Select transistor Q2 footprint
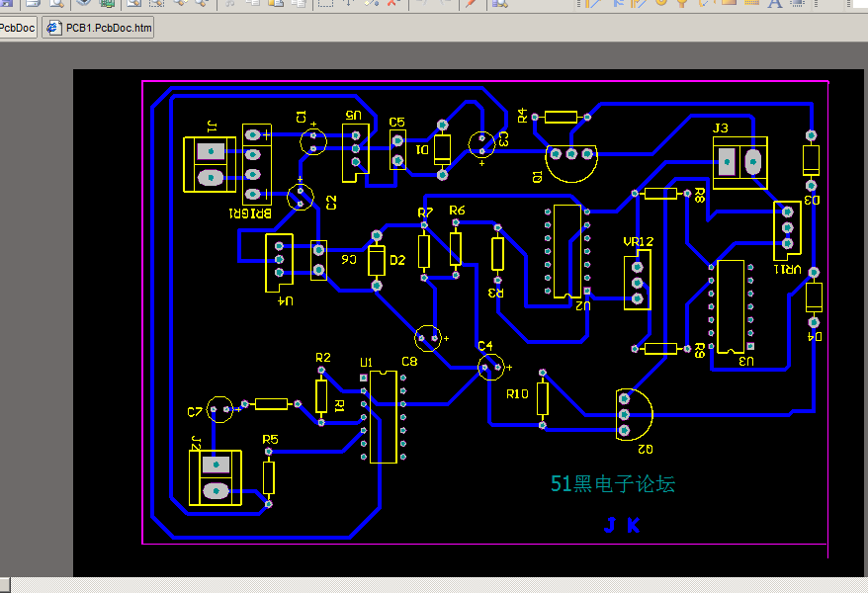Image resolution: width=868 pixels, height=593 pixels. (635, 414)
